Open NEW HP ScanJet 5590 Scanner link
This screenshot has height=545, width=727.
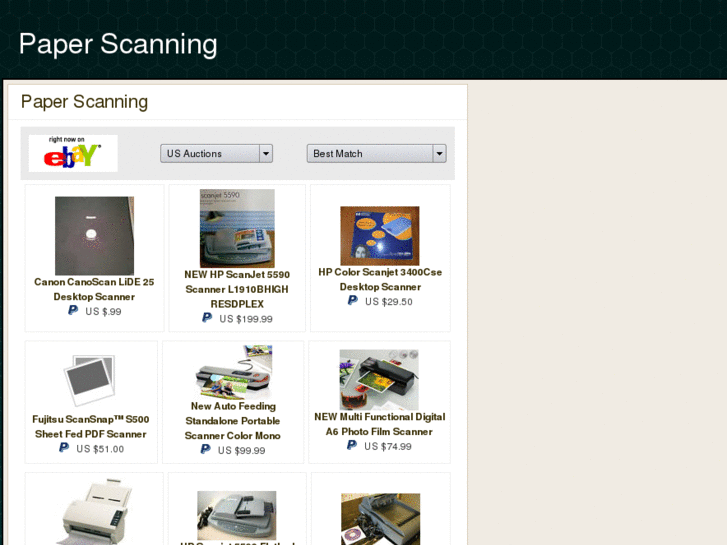237,289
